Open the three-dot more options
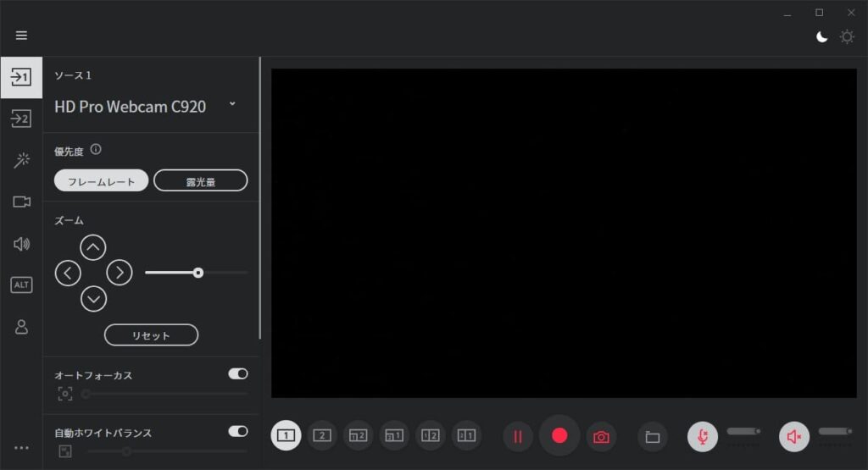This screenshot has width=868, height=470. click(21, 448)
